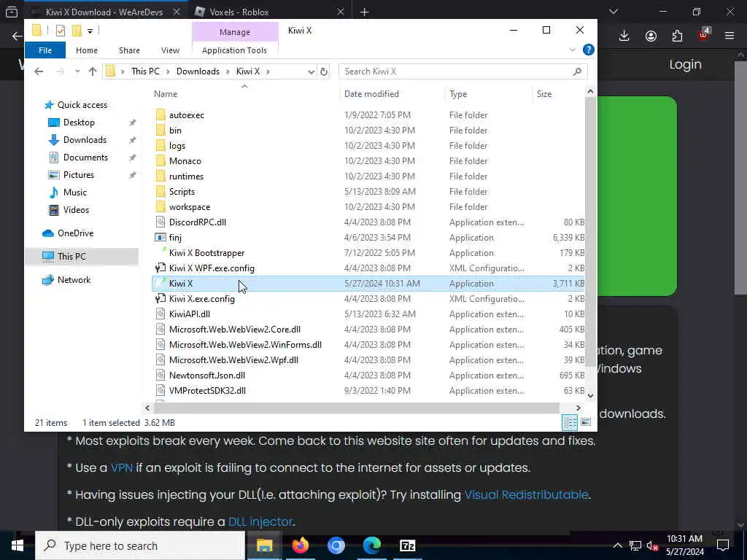Click the Properties quick access toolbar icon
The width and height of the screenshot is (747, 560).
point(61,31)
